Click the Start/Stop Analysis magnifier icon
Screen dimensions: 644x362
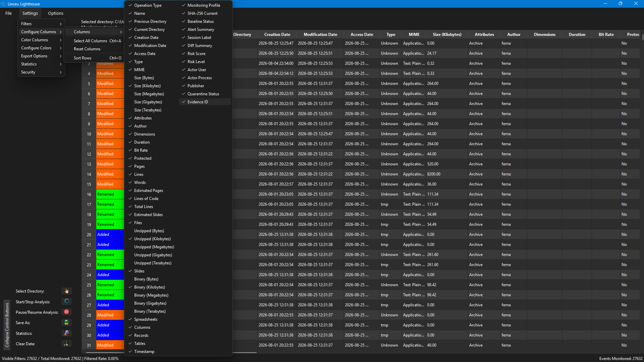pyautogui.click(x=66, y=301)
